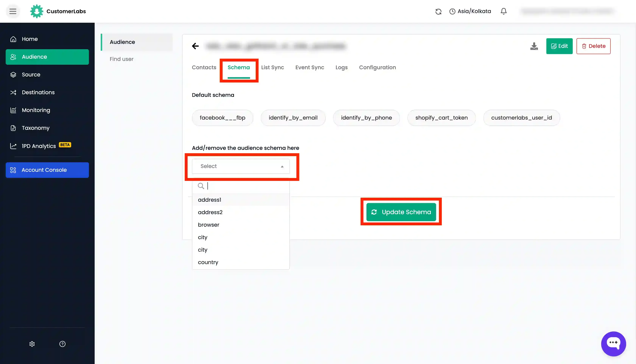The height and width of the screenshot is (364, 636).
Task: Open the notifications bell
Action: [x=503, y=11]
